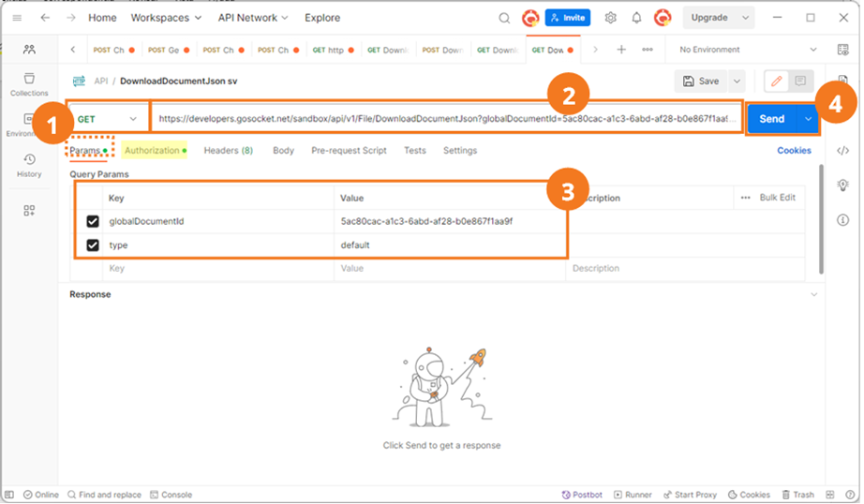Open the API Network dropdown

point(253,18)
